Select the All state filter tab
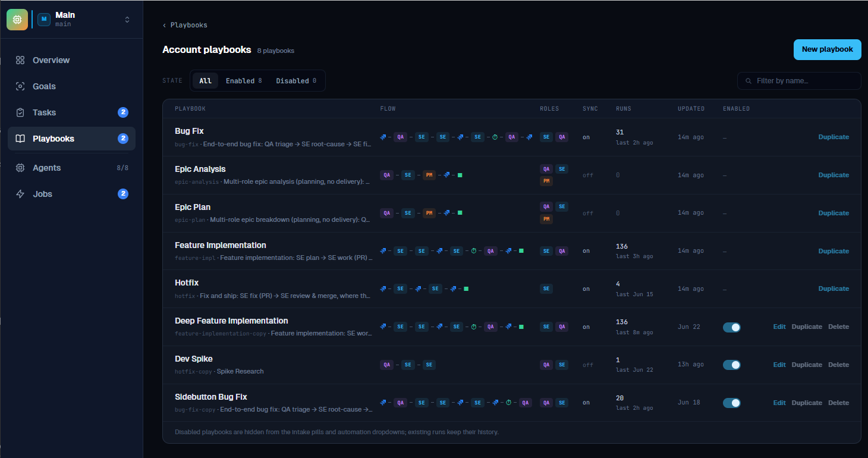This screenshot has width=868, height=458. coord(205,81)
